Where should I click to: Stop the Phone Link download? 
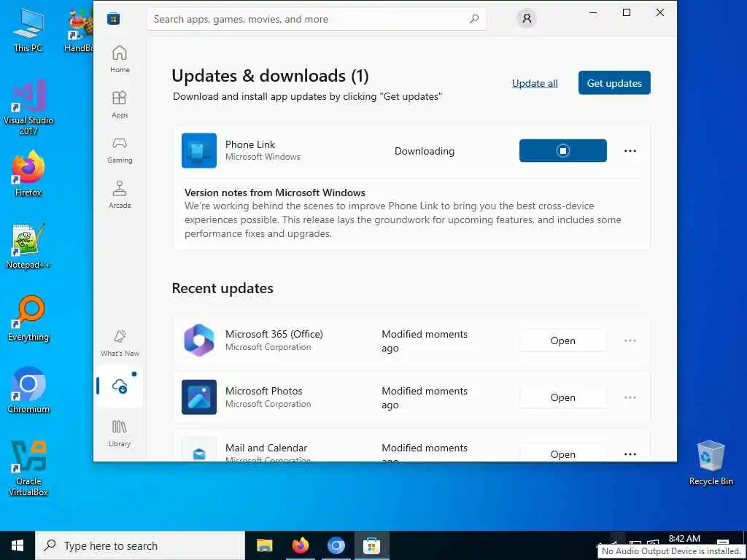tap(562, 150)
